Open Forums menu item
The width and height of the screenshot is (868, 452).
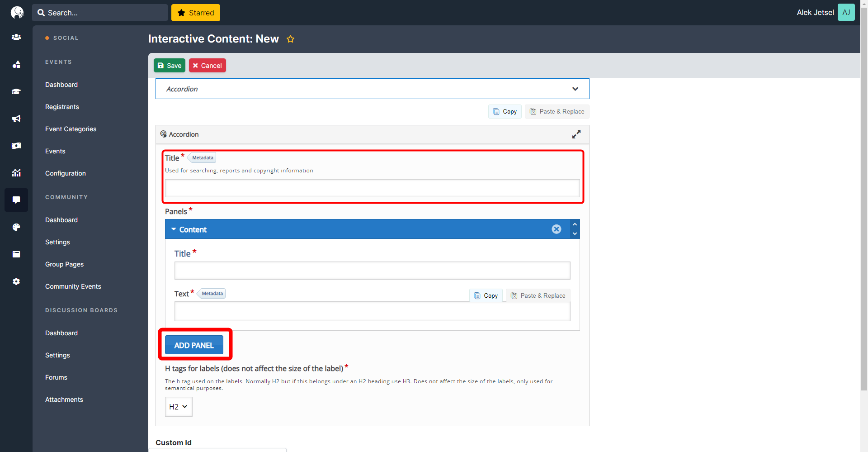pos(56,377)
